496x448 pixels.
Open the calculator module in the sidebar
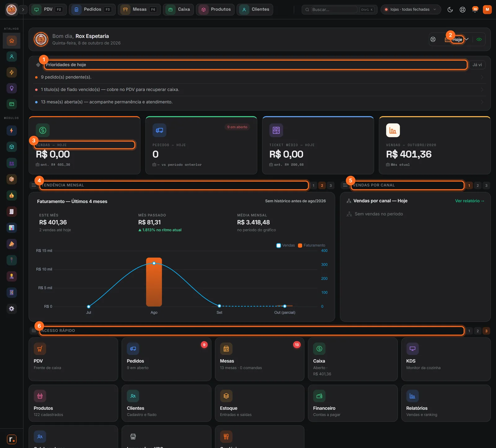click(x=11, y=292)
